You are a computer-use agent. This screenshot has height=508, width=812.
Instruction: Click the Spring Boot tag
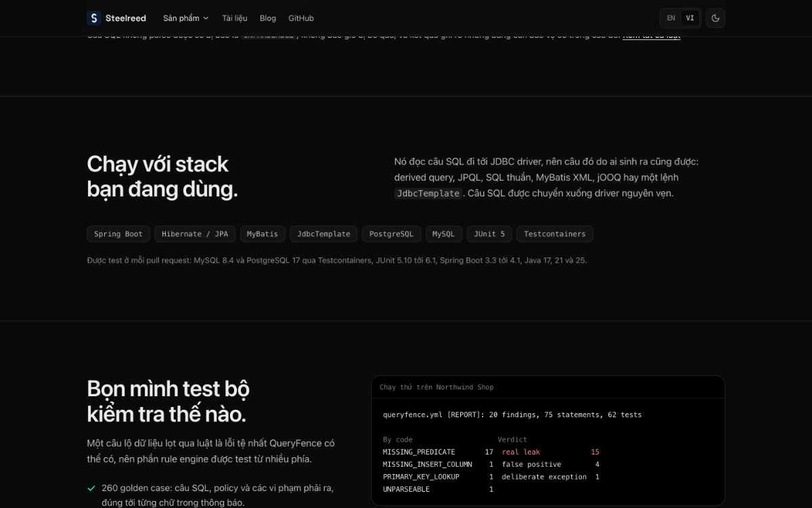tap(118, 234)
